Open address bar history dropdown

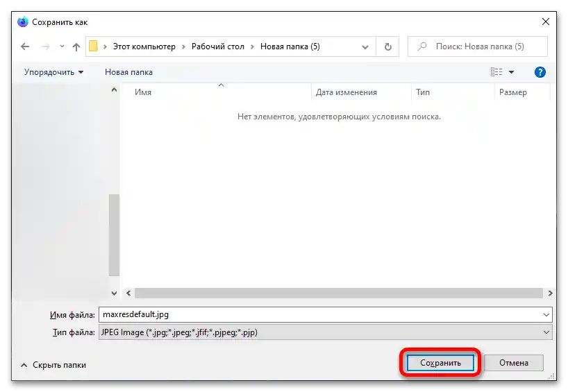[x=365, y=47]
